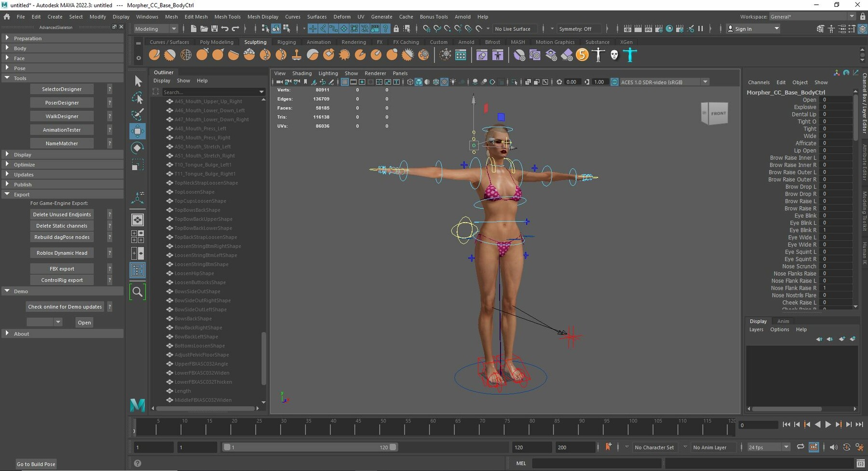Select the Rotate tool in toolbox
The width and height of the screenshot is (868, 471).
coord(137,148)
